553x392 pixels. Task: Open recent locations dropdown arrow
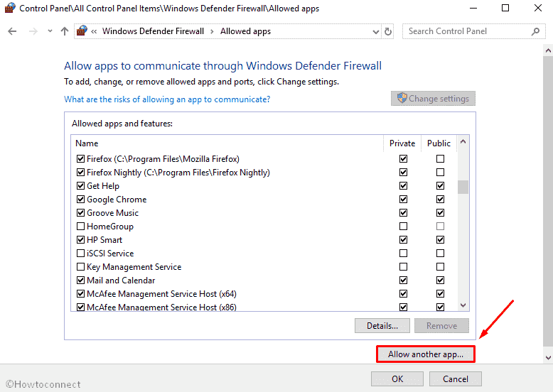click(50, 31)
